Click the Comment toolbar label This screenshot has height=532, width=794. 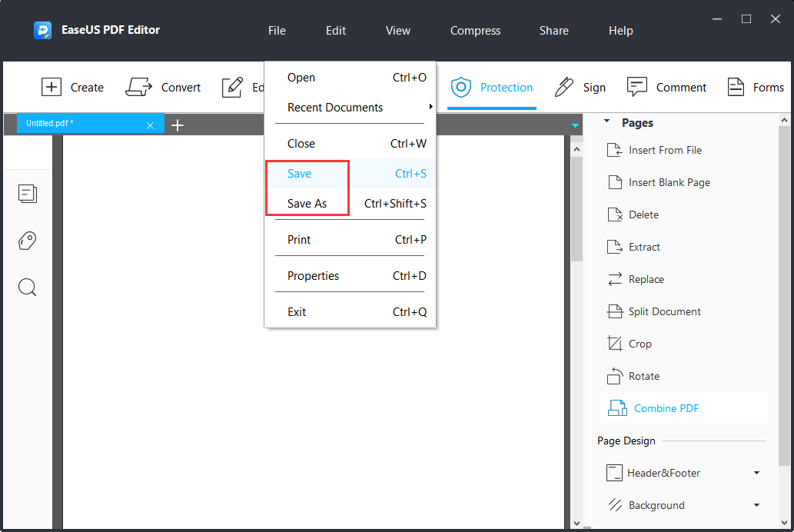pyautogui.click(x=681, y=88)
